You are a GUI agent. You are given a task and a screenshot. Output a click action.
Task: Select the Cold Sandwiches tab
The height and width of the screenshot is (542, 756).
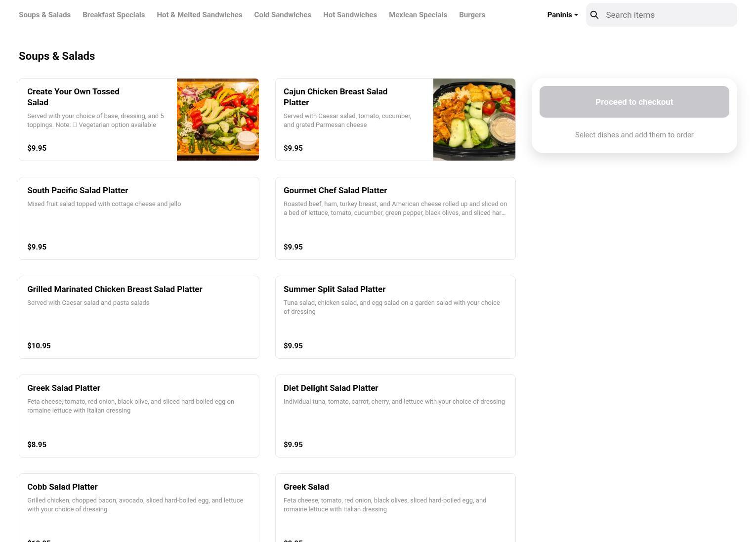(283, 15)
